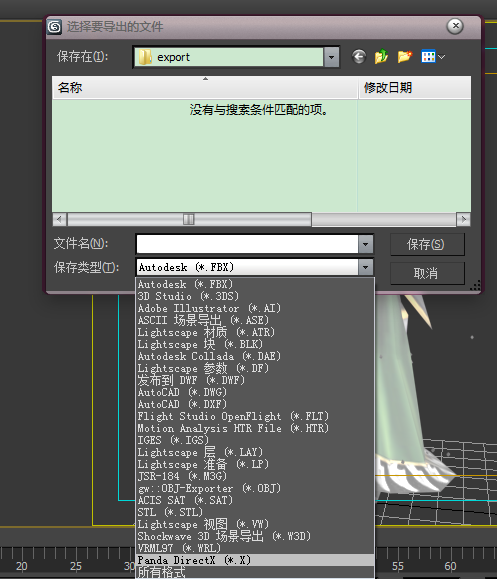Click the export folder name field

click(229, 57)
